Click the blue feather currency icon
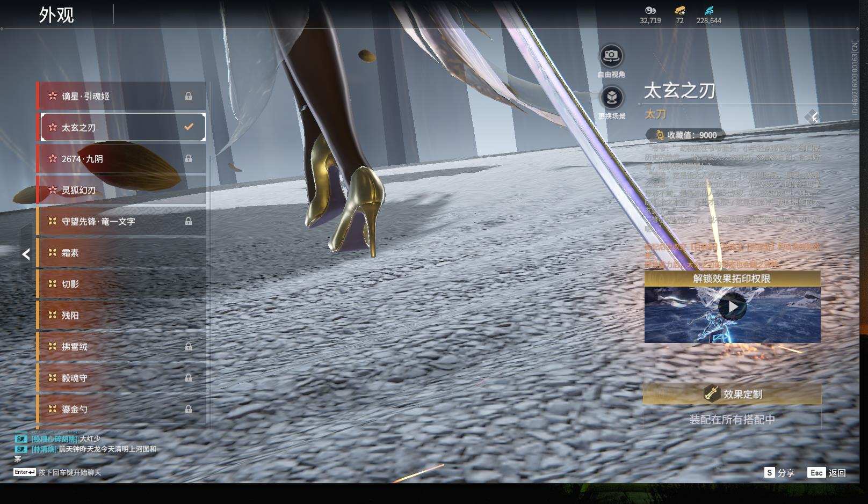The width and height of the screenshot is (868, 504). coord(708,10)
